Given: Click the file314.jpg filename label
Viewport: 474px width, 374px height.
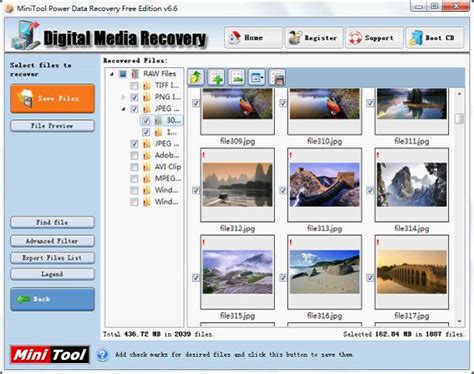Looking at the screenshot, I should coord(412,228).
